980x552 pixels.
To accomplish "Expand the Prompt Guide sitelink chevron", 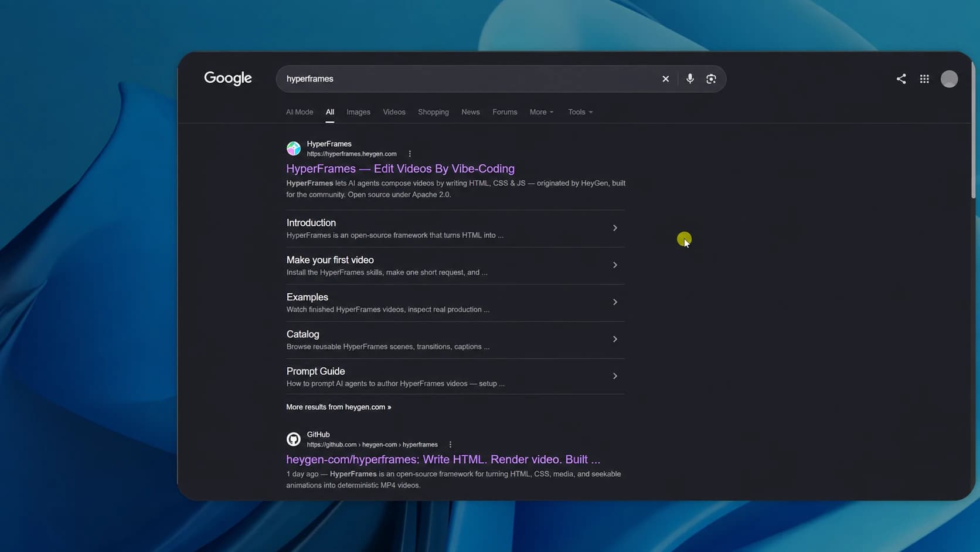I will (615, 376).
